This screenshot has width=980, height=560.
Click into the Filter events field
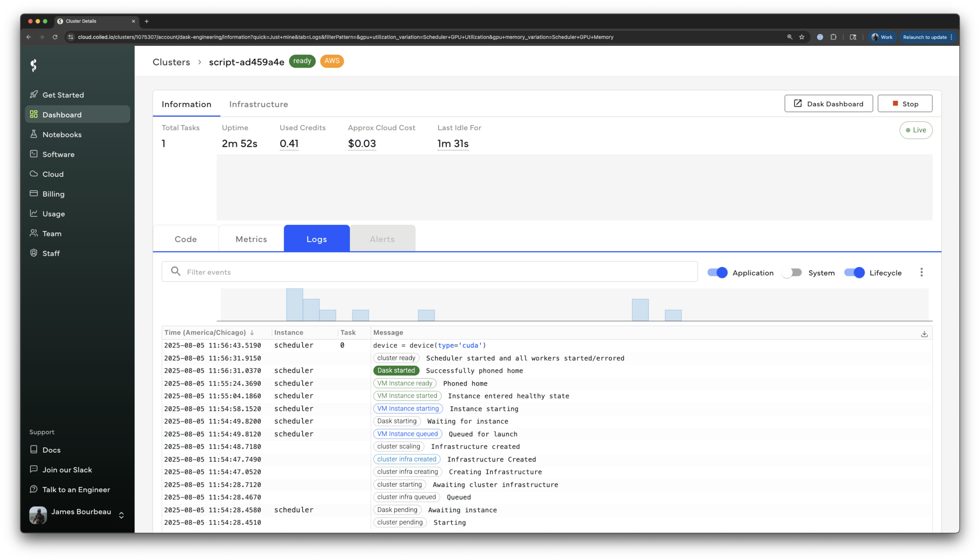click(x=430, y=272)
